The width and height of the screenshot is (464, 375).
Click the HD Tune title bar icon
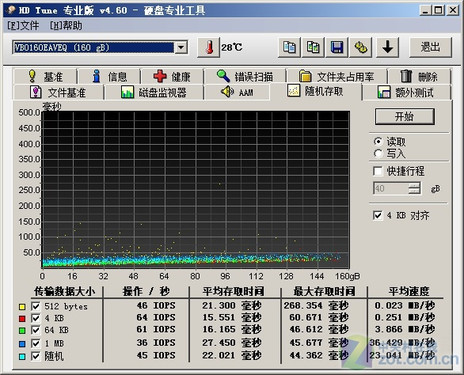(11, 10)
